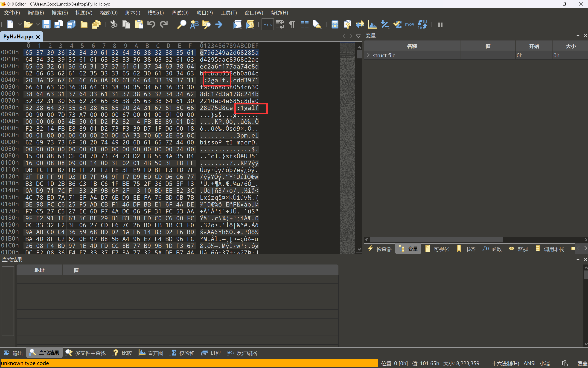Viewport: 588px width, 368px height.
Task: Select the highlighter tool
Action: click(317, 24)
